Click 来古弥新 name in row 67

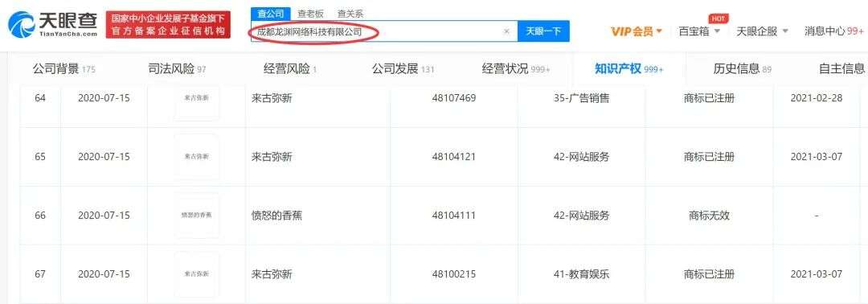[272, 274]
